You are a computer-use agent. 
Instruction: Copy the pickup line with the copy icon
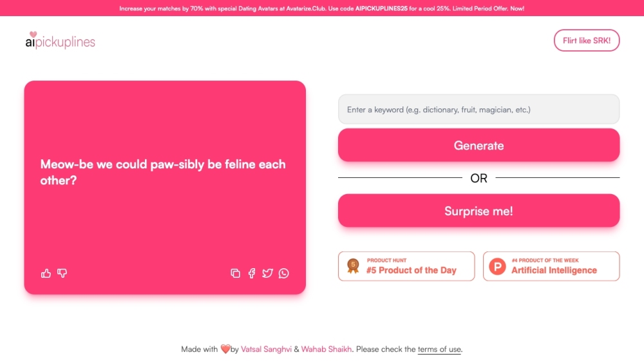coord(235,273)
